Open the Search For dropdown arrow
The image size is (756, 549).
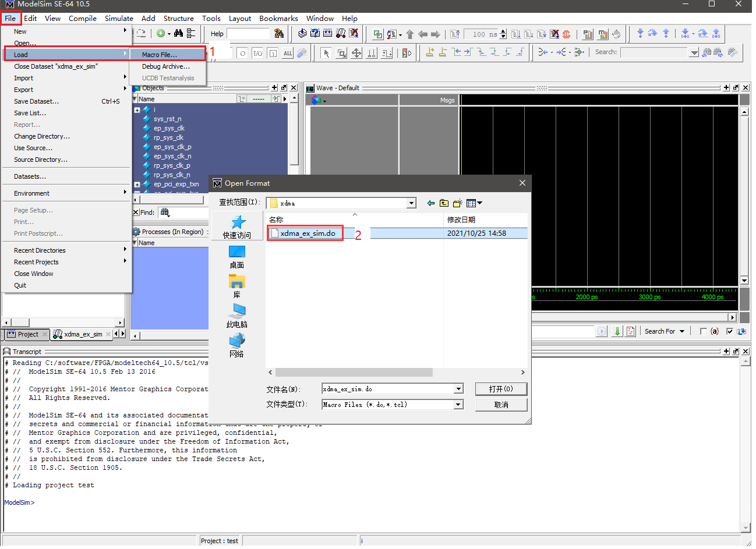(682, 331)
